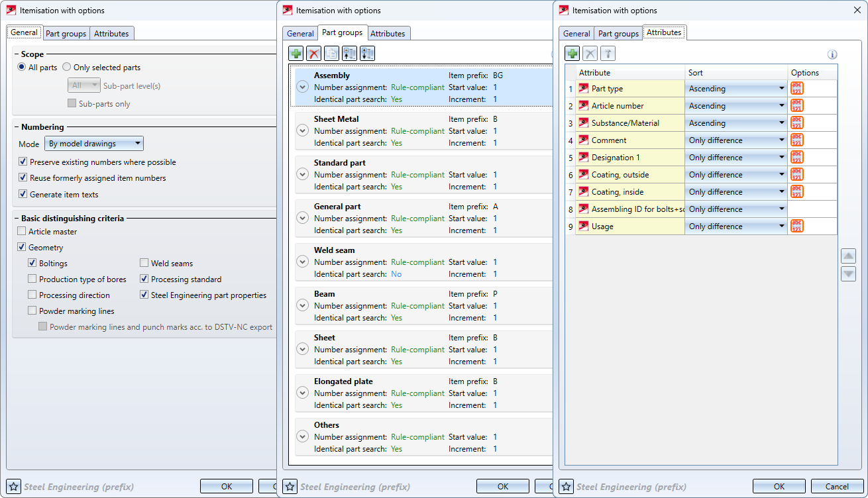Expand the Weld seam part group
This screenshot has width=868, height=498.
[x=303, y=262]
